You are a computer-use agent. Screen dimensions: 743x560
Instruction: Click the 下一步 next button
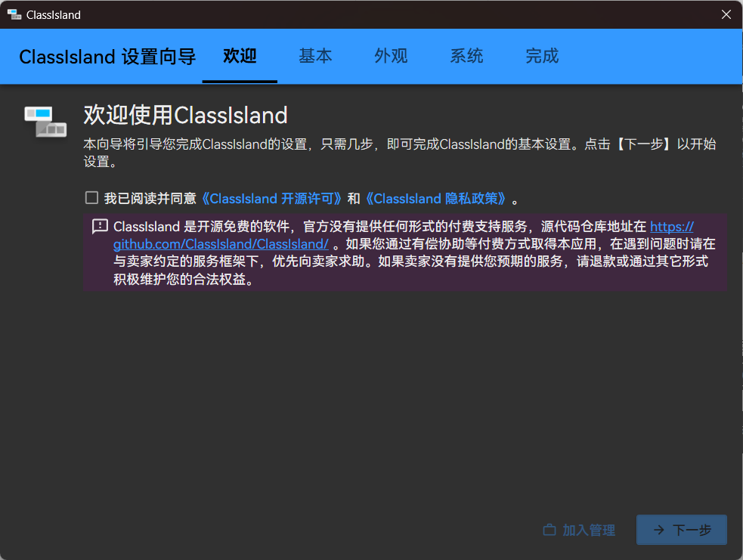(682, 530)
